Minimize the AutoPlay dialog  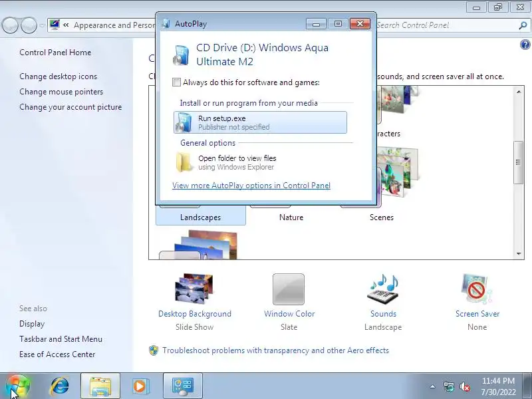316,23
